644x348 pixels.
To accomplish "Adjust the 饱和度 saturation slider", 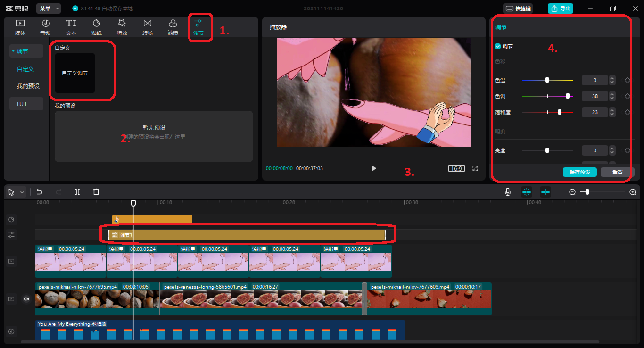I will pos(547,112).
